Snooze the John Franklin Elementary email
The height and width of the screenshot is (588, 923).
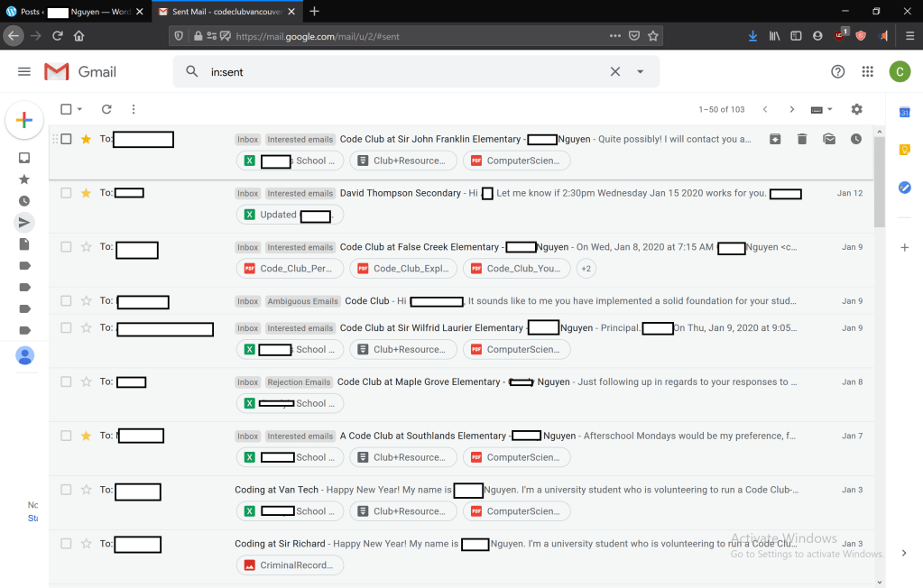pyautogui.click(x=855, y=139)
